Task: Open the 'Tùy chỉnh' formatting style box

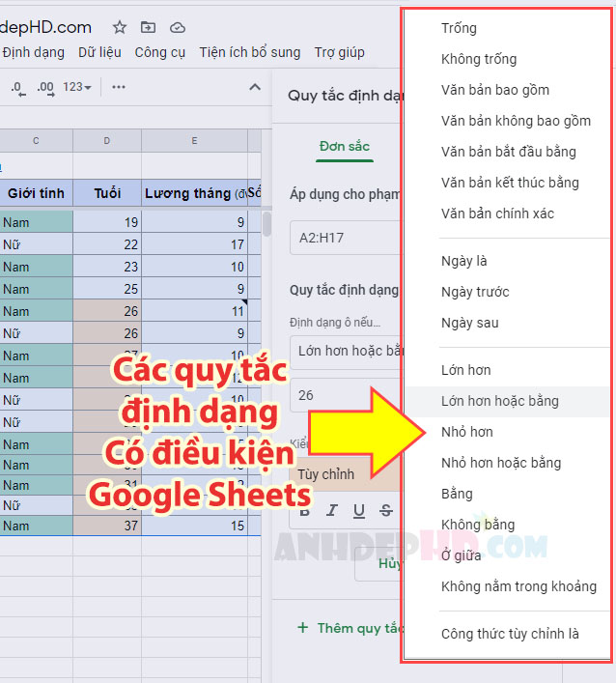Action: [346, 474]
